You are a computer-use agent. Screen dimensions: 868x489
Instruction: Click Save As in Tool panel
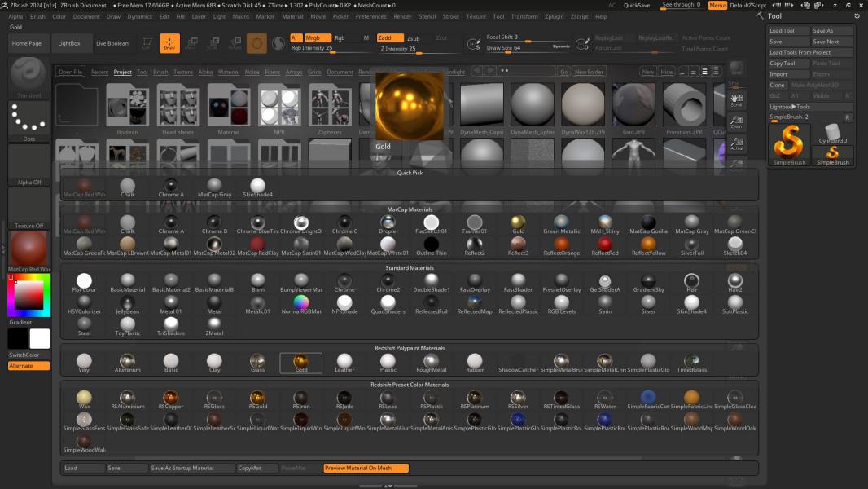click(x=832, y=30)
